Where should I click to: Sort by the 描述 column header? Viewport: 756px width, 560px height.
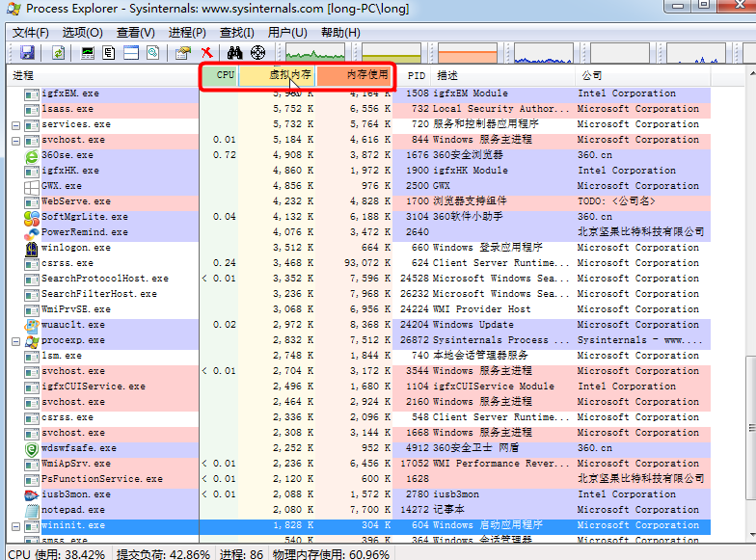tap(503, 75)
